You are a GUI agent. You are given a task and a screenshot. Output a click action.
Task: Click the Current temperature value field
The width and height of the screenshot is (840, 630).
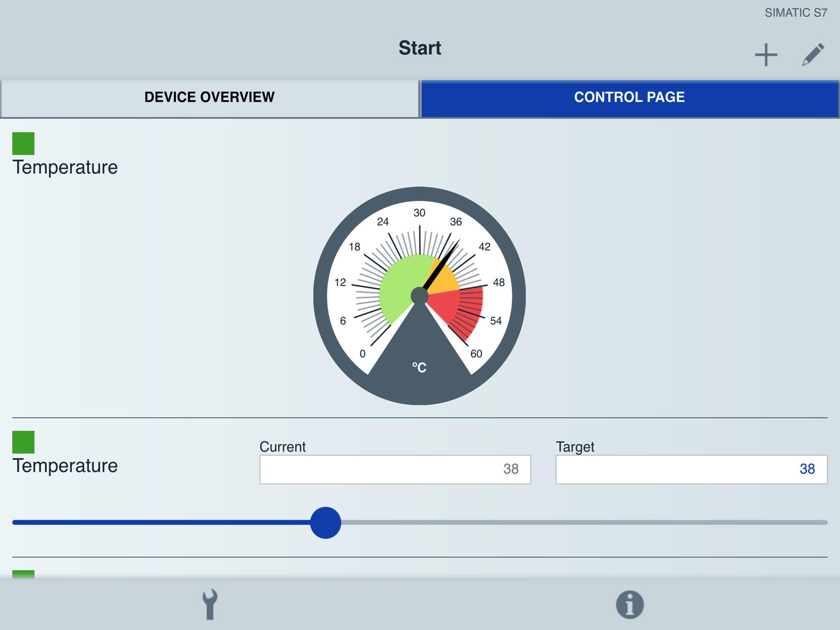pos(395,469)
